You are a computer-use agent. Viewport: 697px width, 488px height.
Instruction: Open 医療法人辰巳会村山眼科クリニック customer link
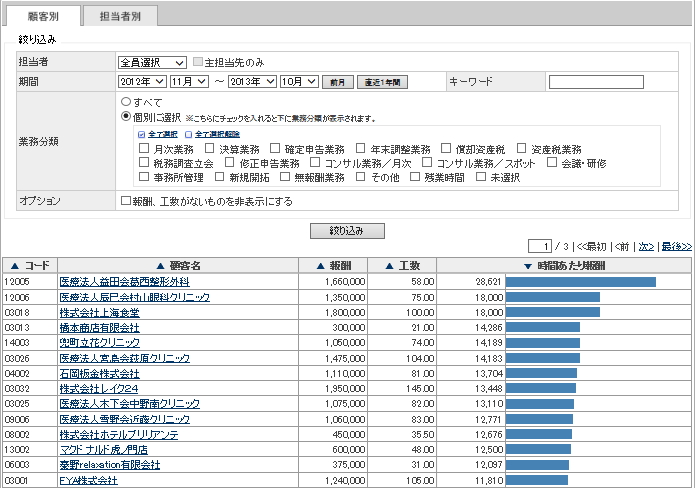135,297
